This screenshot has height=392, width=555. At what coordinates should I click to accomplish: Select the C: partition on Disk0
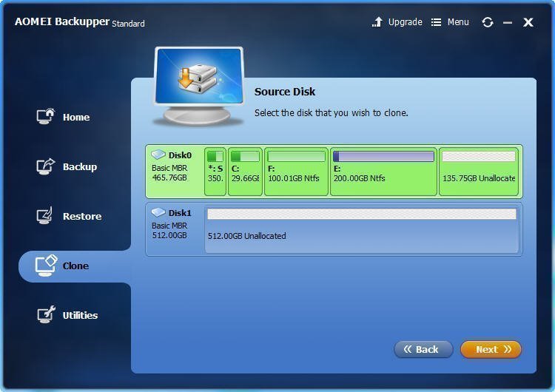pos(245,172)
